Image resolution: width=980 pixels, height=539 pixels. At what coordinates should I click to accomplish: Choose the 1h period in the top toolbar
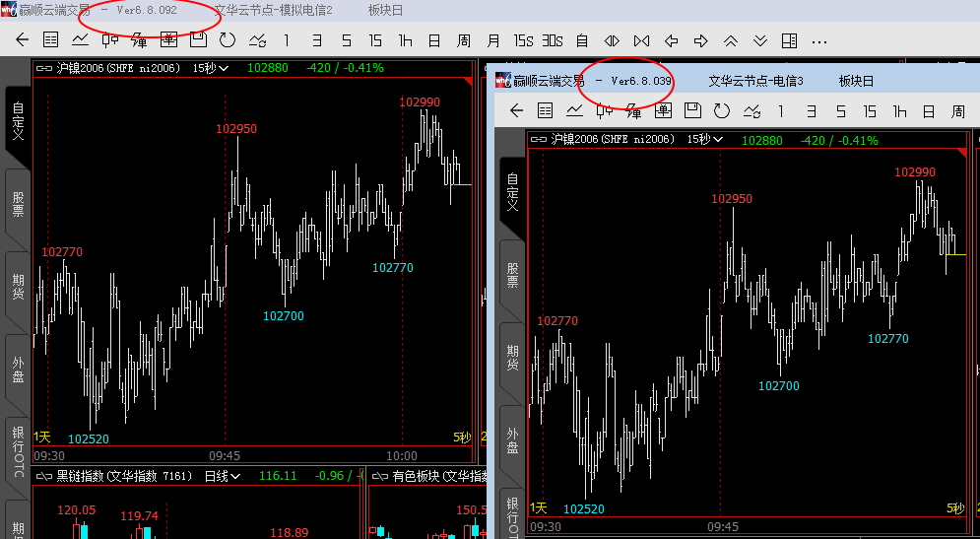pyautogui.click(x=405, y=40)
